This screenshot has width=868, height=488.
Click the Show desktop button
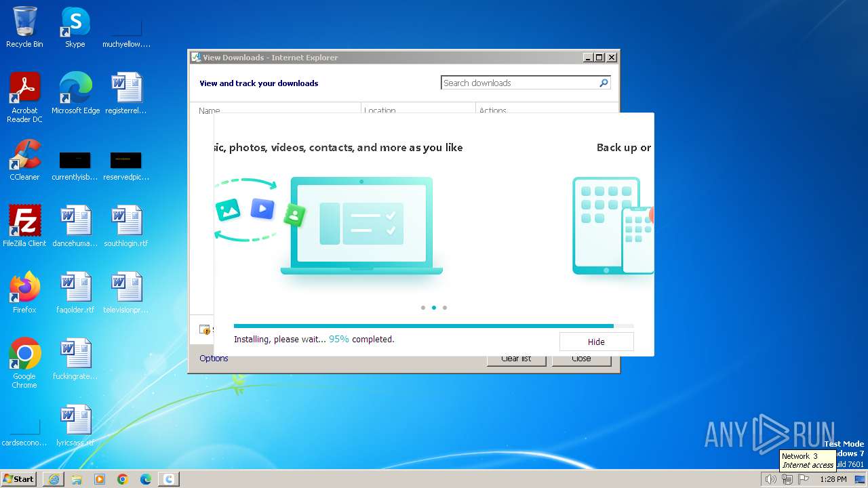pos(860,479)
